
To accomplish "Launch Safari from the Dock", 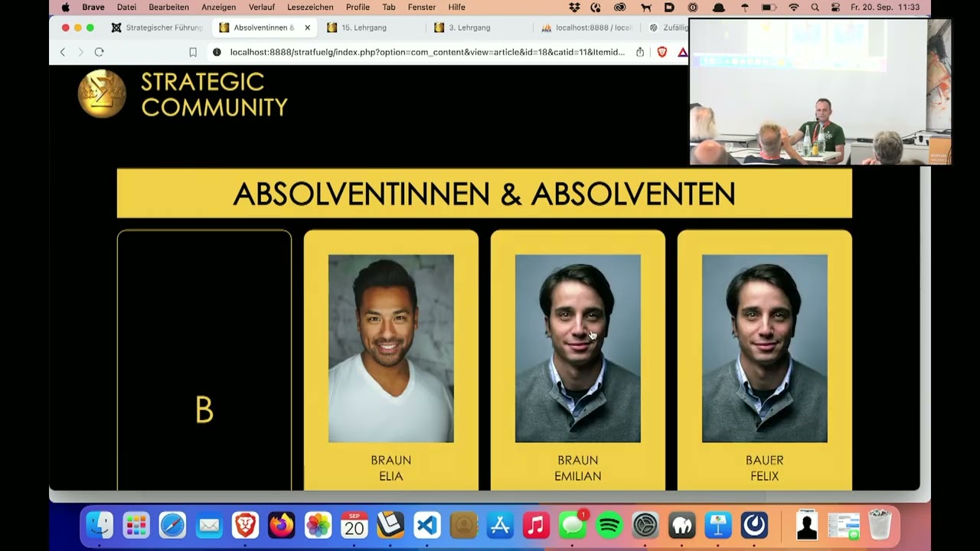I will tap(172, 526).
